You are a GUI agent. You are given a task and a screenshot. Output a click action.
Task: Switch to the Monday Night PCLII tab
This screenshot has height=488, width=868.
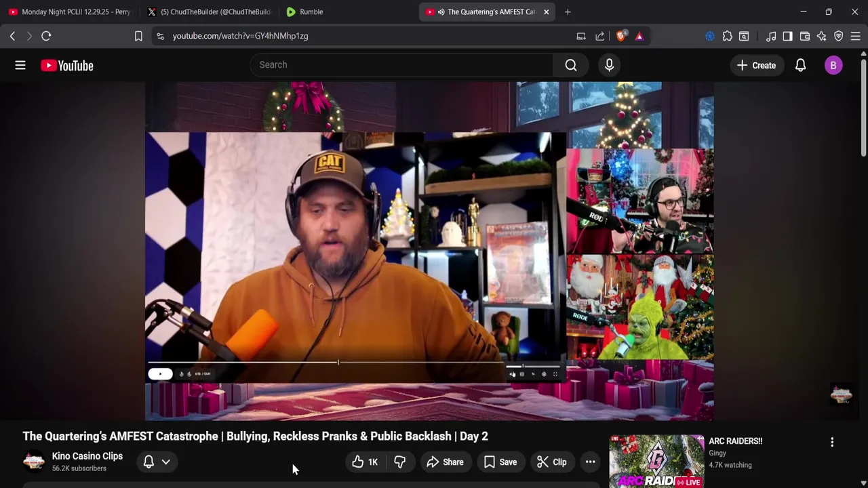click(x=68, y=12)
